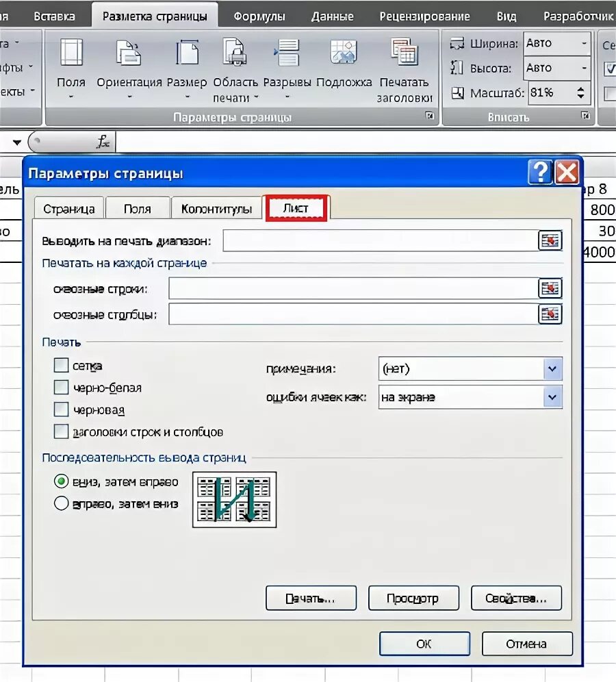The height and width of the screenshot is (682, 616).
Task: Confirm with the ОК button
Action: (424, 644)
